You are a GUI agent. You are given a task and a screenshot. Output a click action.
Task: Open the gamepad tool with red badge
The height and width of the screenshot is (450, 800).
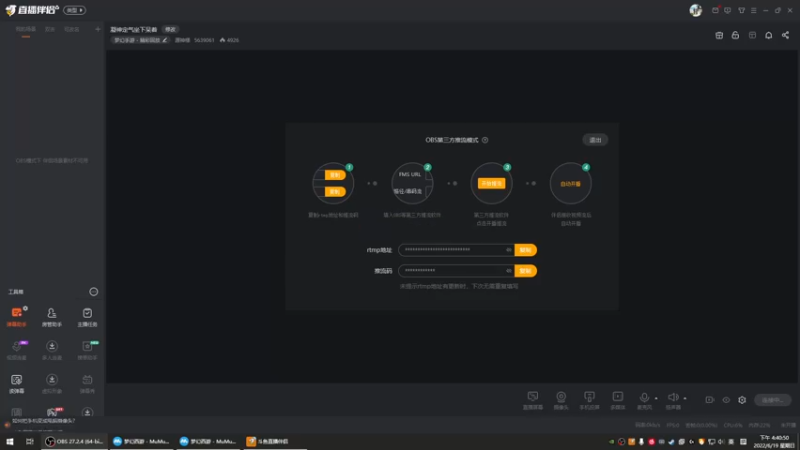[x=53, y=412]
